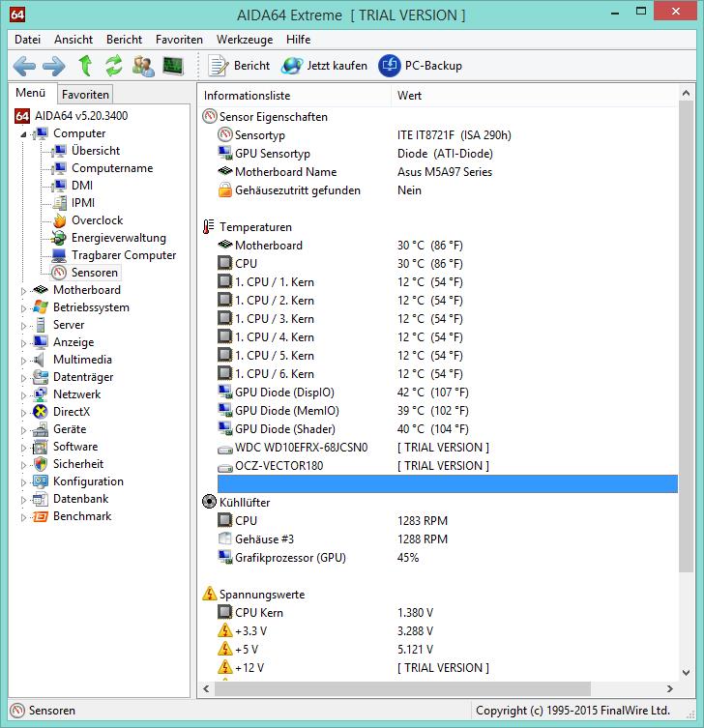Expand the Anzeige tree node
This screenshot has height=728, width=704.
pos(23,343)
